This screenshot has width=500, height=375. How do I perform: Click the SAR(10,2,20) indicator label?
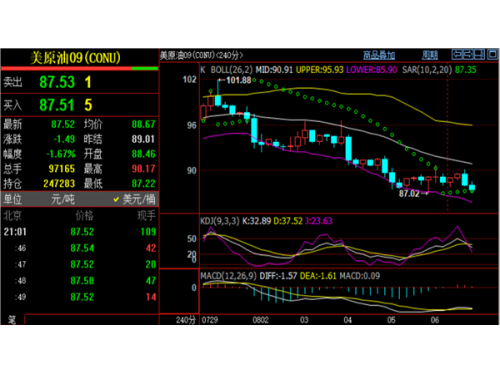click(427, 70)
